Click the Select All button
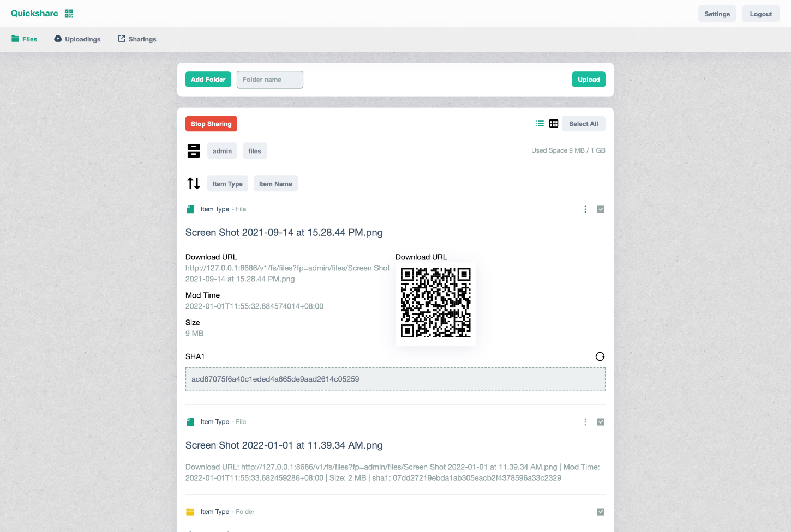 coord(584,124)
